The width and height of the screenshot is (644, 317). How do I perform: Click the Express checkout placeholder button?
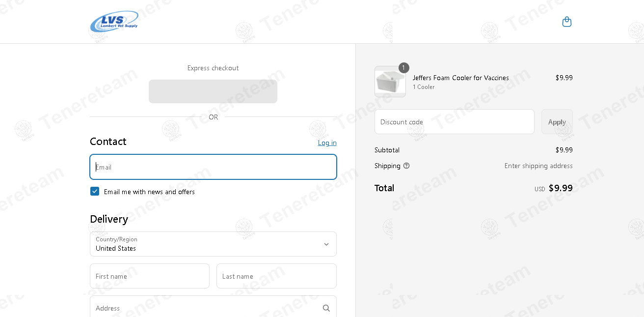click(213, 91)
